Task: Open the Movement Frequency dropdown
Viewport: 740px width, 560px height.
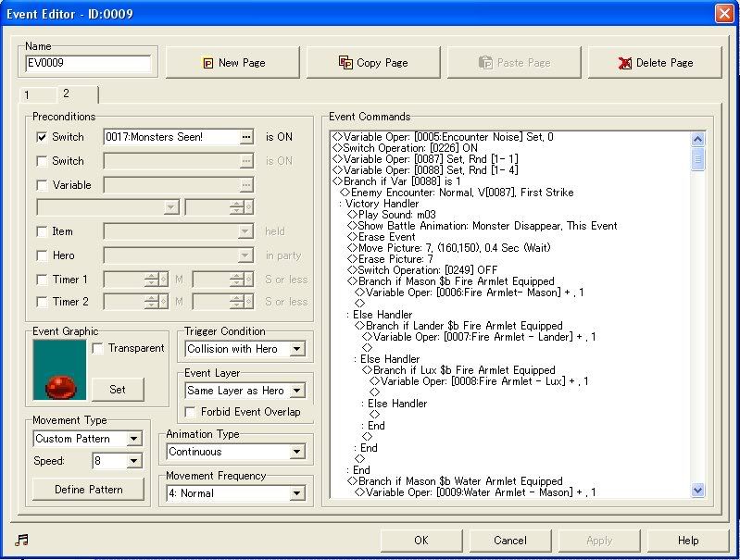Action: coord(296,493)
